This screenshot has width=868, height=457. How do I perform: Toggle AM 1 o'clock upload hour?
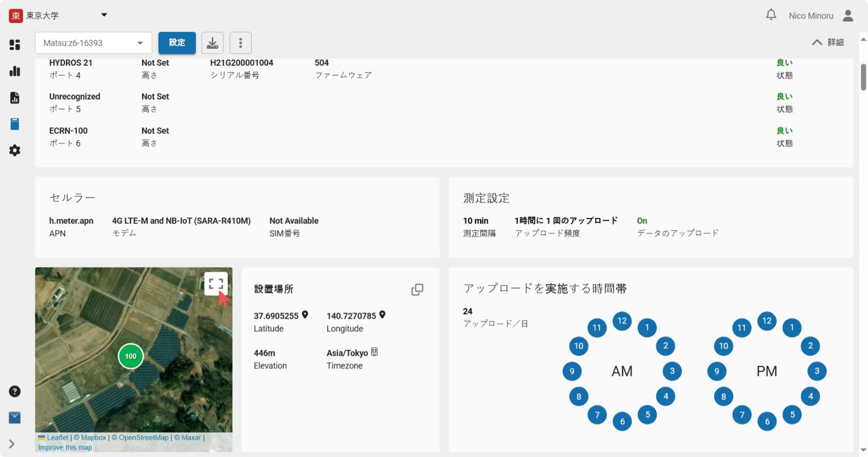pos(647,327)
